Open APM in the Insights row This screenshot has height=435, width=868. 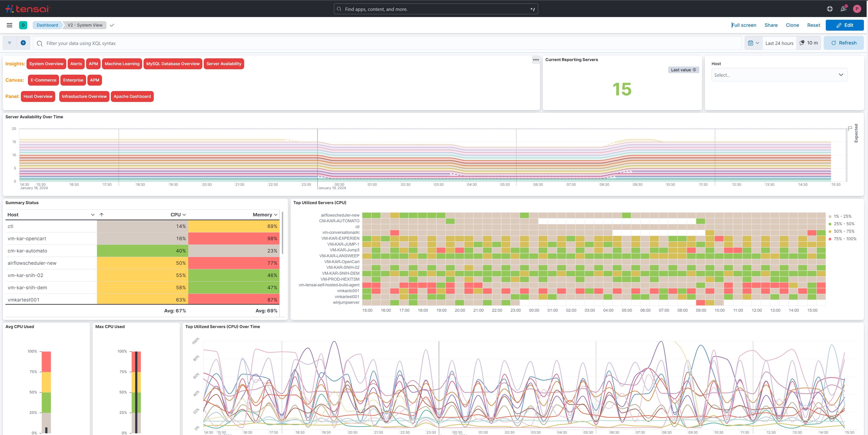(93, 64)
